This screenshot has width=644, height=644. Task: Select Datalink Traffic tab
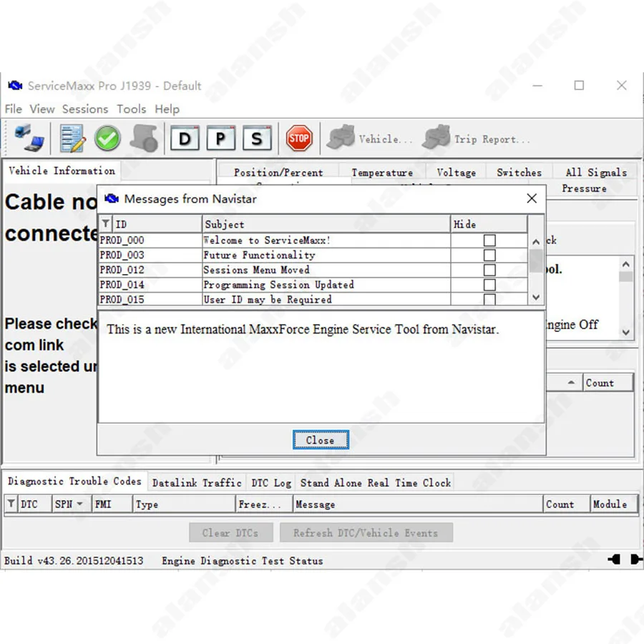tap(197, 483)
